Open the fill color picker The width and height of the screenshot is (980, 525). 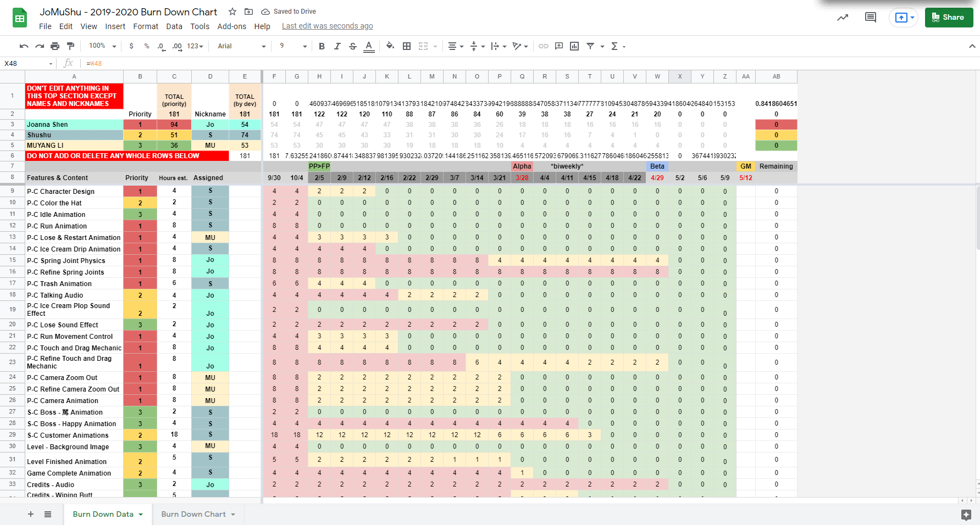[x=390, y=46]
